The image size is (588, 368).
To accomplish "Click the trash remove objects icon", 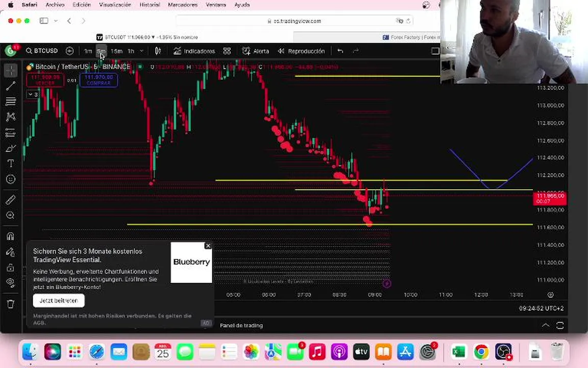I will [x=11, y=304].
